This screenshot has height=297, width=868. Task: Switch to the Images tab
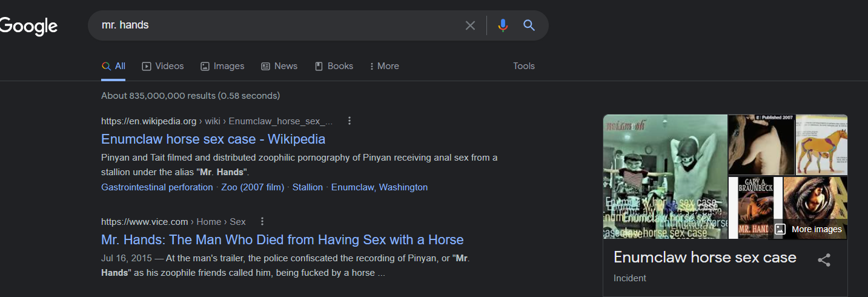coord(222,66)
